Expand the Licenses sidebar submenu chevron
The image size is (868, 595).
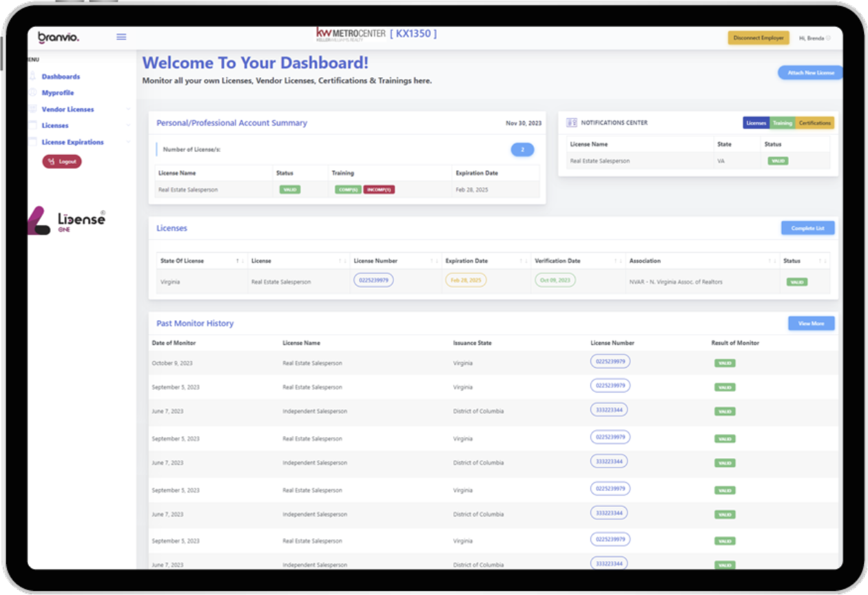[128, 125]
